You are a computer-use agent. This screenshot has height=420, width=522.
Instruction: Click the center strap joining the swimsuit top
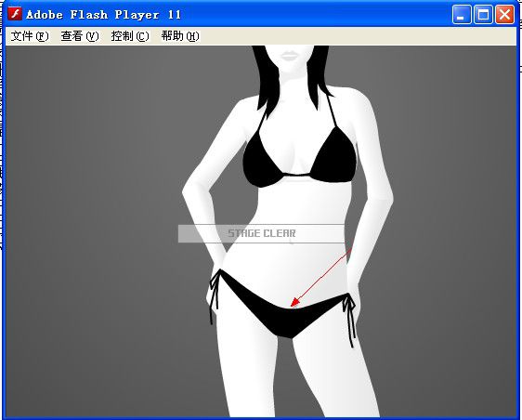(297, 176)
